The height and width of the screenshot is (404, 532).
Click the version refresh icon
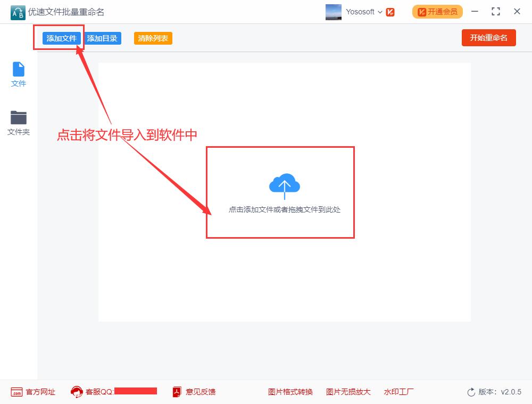(x=471, y=392)
